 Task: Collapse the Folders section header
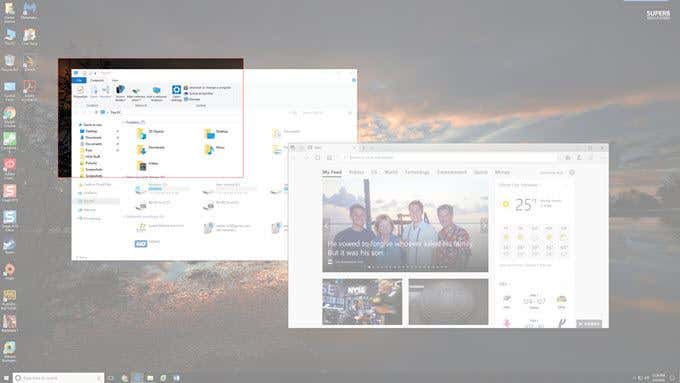[x=134, y=122]
